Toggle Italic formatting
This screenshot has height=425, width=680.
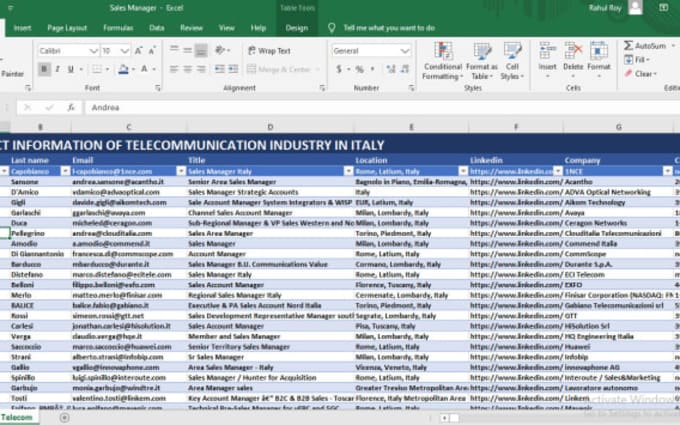coord(57,69)
